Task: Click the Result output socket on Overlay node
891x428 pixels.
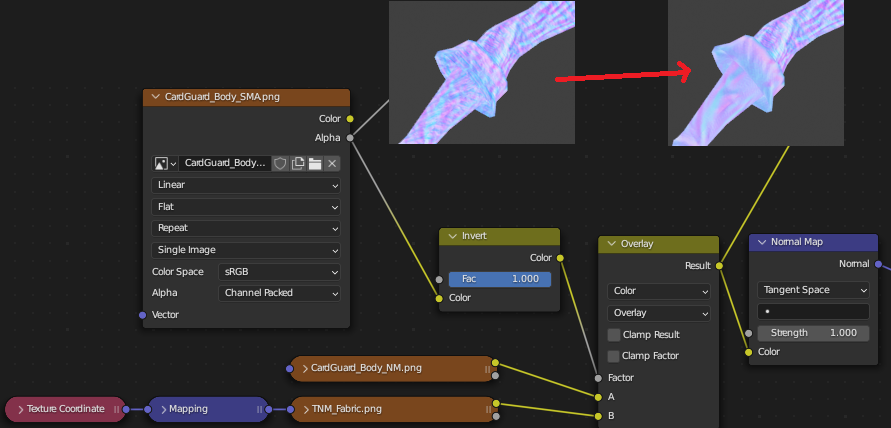Action: tap(719, 265)
